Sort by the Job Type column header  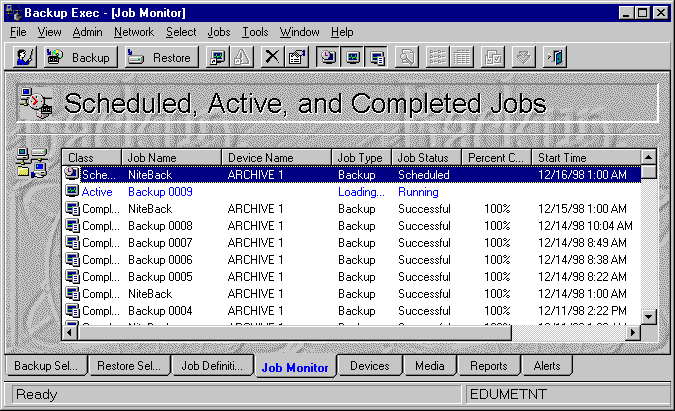coord(362,158)
